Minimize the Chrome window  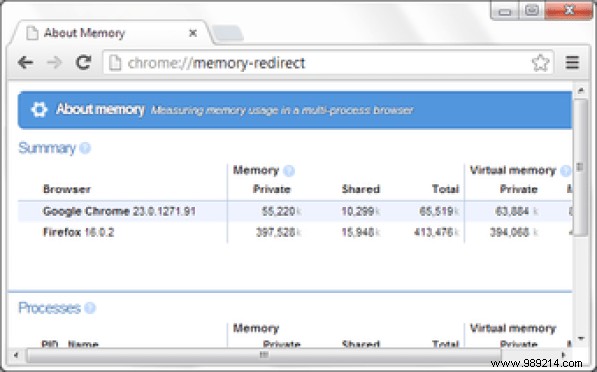point(504,11)
